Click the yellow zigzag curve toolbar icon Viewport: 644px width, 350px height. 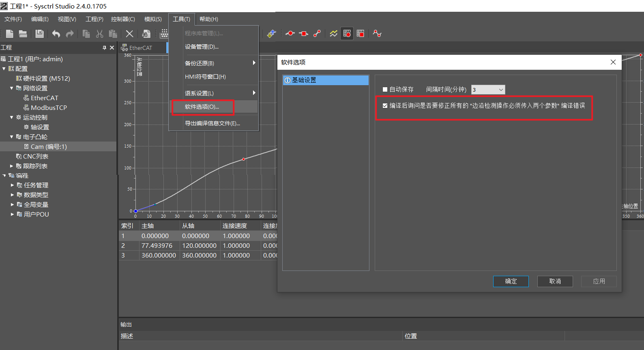333,34
